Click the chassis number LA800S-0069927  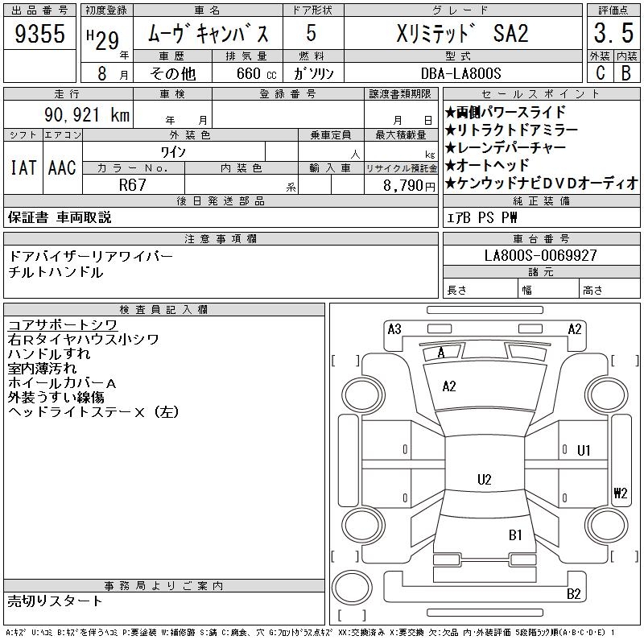(541, 255)
